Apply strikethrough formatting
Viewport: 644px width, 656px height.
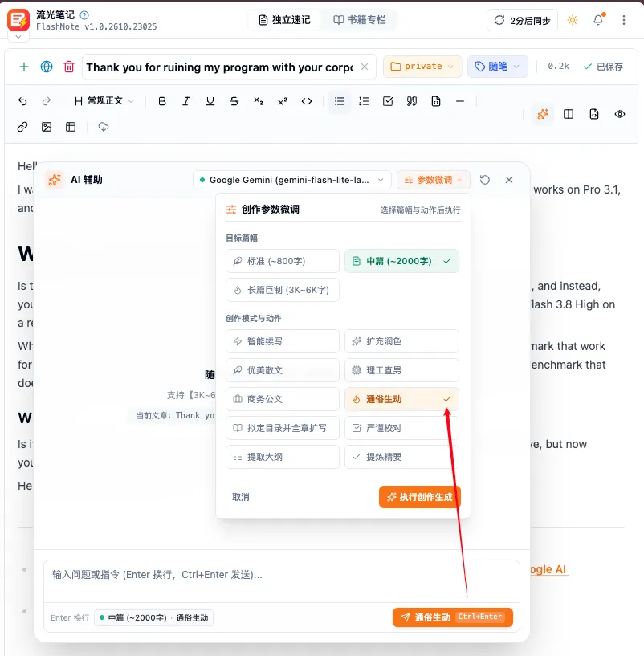click(x=234, y=101)
